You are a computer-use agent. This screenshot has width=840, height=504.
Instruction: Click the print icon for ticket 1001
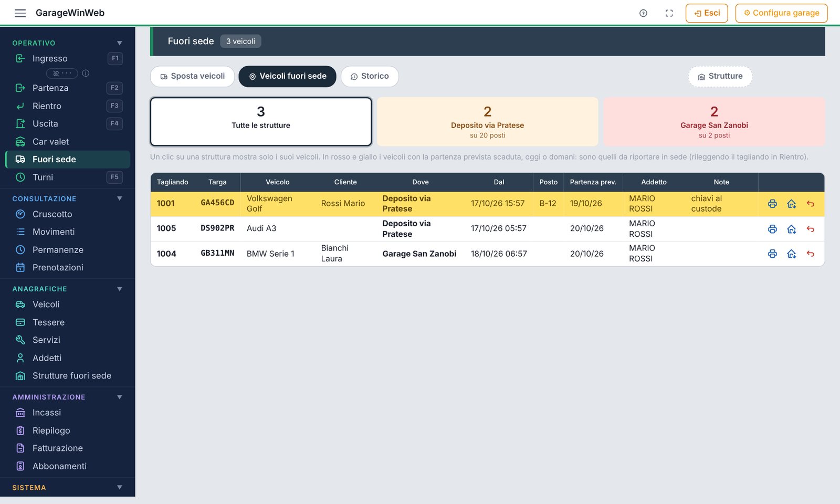(x=772, y=204)
